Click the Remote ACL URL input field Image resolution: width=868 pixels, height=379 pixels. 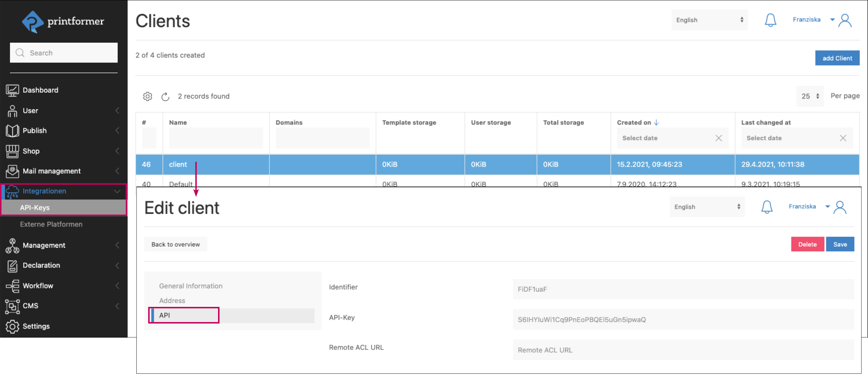pos(683,350)
